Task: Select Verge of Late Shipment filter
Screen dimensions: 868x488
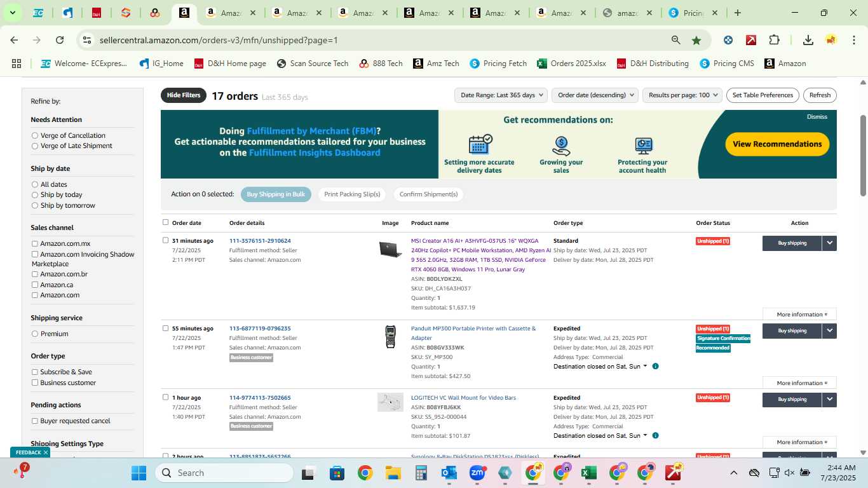Action: click(35, 146)
